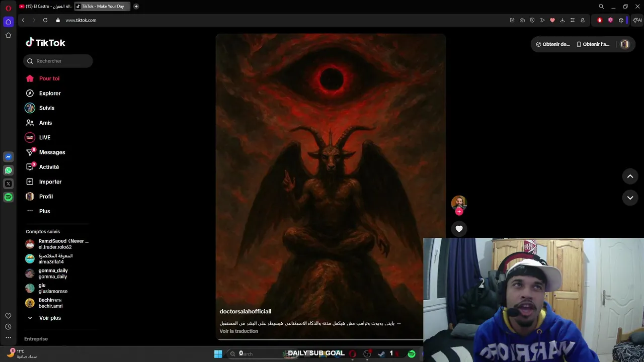Open browser profile account icon

583,20
